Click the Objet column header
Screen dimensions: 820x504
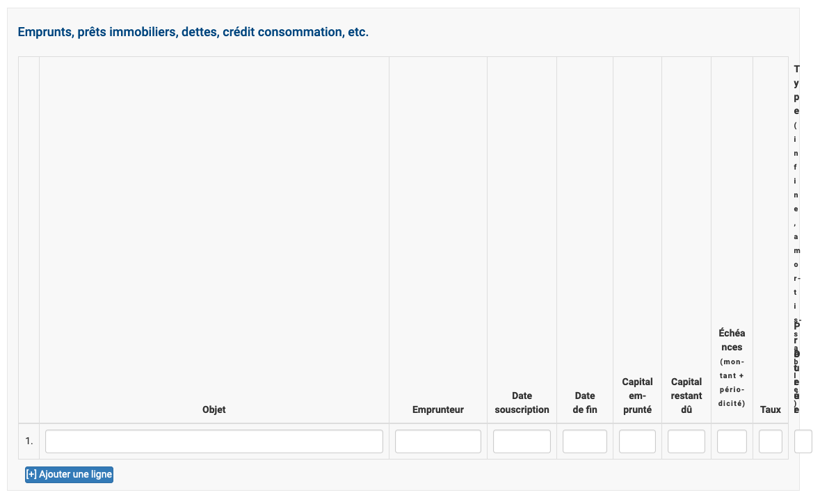click(214, 409)
